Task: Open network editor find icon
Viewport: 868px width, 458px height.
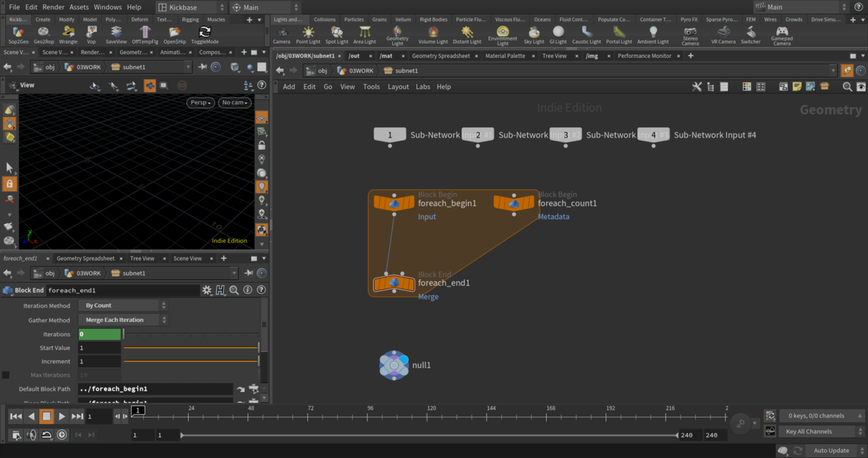Action: (x=847, y=87)
